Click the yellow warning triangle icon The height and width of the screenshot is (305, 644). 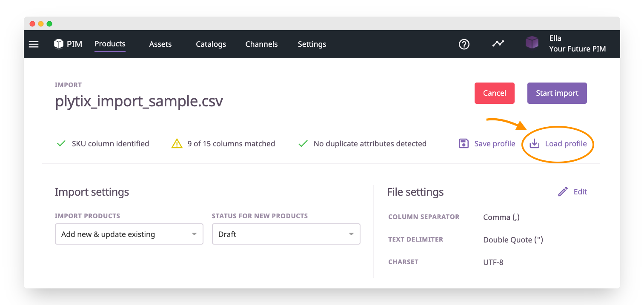point(177,144)
